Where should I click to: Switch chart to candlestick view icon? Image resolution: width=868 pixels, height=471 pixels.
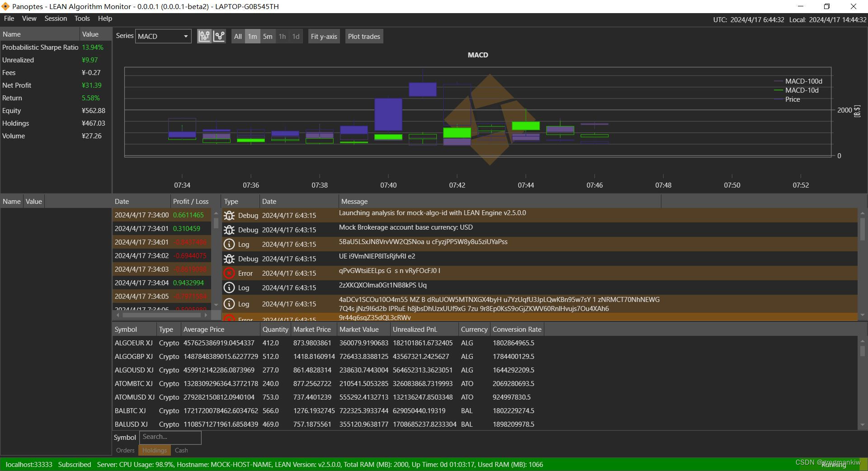pyautogui.click(x=204, y=37)
